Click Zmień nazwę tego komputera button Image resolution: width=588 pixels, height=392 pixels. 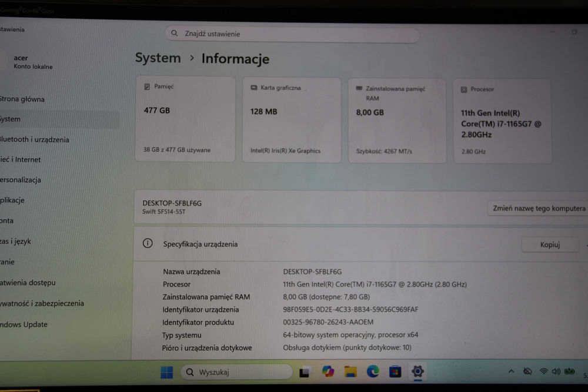click(x=539, y=208)
